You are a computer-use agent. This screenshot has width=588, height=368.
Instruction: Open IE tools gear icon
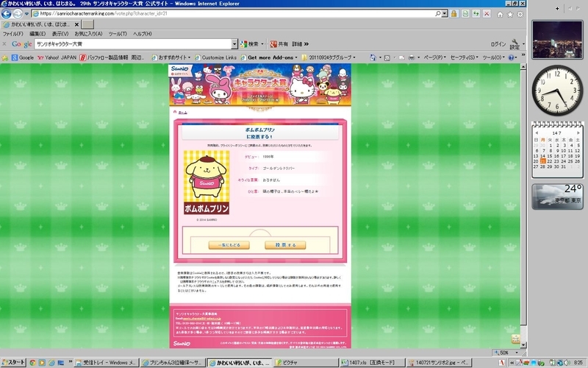click(520, 14)
